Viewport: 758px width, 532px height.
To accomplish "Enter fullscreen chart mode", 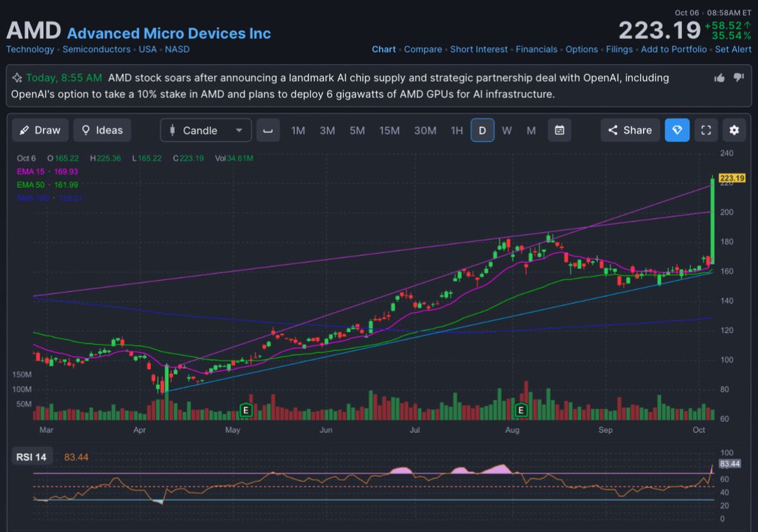I will [x=706, y=130].
